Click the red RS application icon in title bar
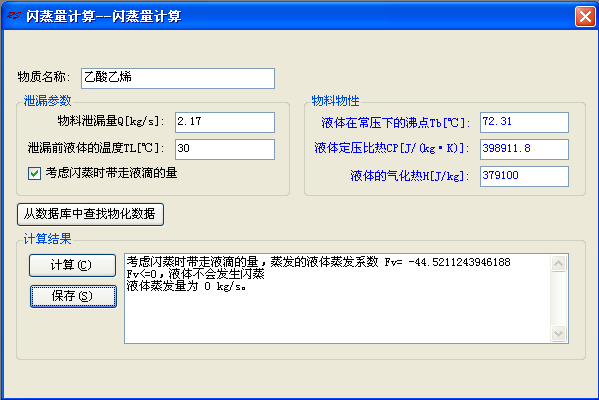This screenshot has width=599, height=400. [x=13, y=16]
